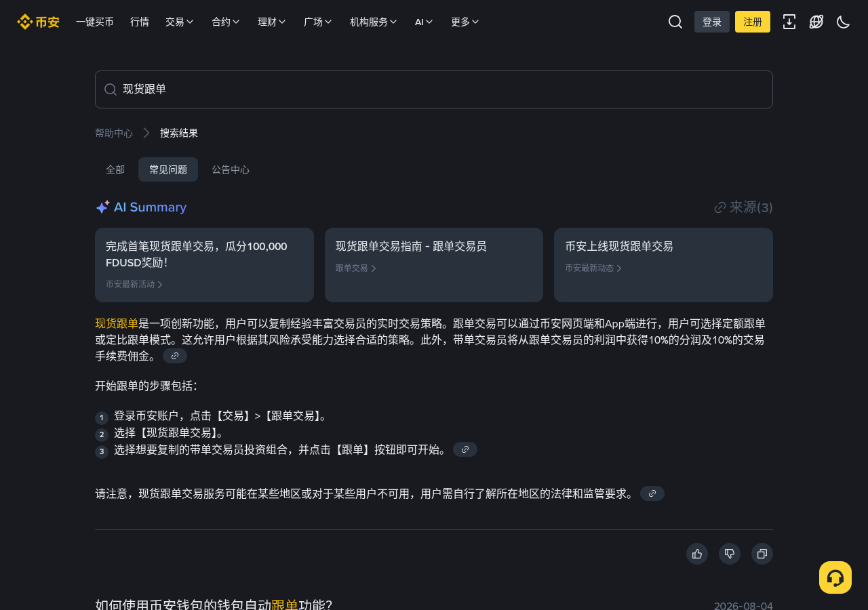Viewport: 868px width, 610px height.
Task: Open 币安上线现货跟单交易 source card
Action: [x=663, y=265]
